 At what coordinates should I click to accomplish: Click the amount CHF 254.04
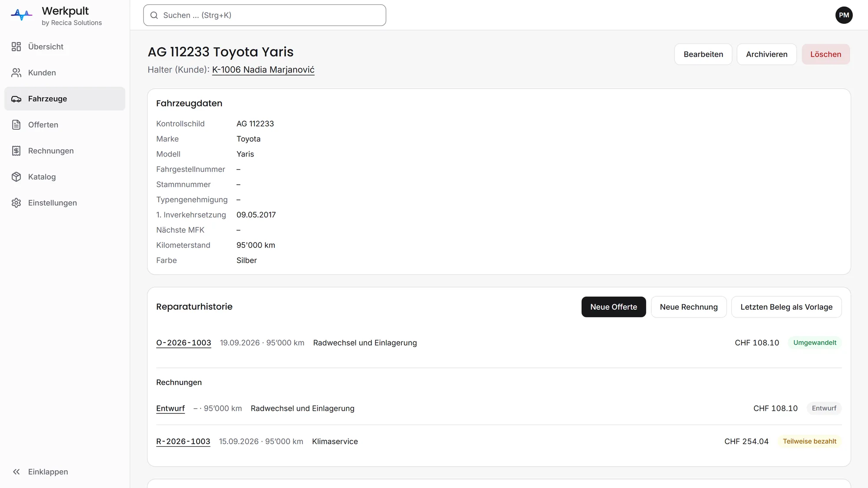pyautogui.click(x=746, y=441)
